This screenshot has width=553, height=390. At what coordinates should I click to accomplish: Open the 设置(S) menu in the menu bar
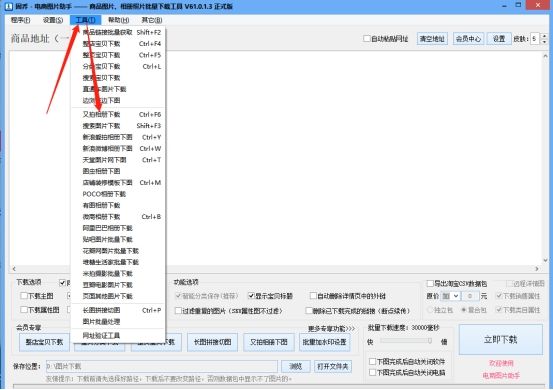(53, 20)
